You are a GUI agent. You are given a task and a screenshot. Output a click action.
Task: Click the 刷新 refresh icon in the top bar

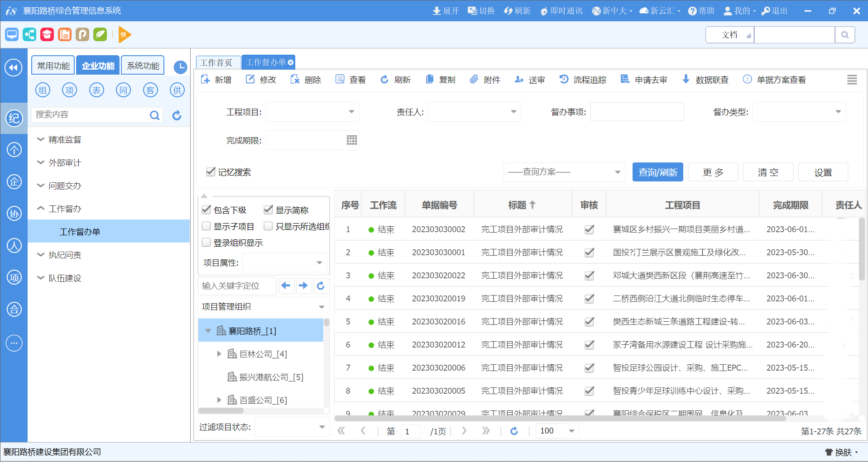click(x=517, y=10)
